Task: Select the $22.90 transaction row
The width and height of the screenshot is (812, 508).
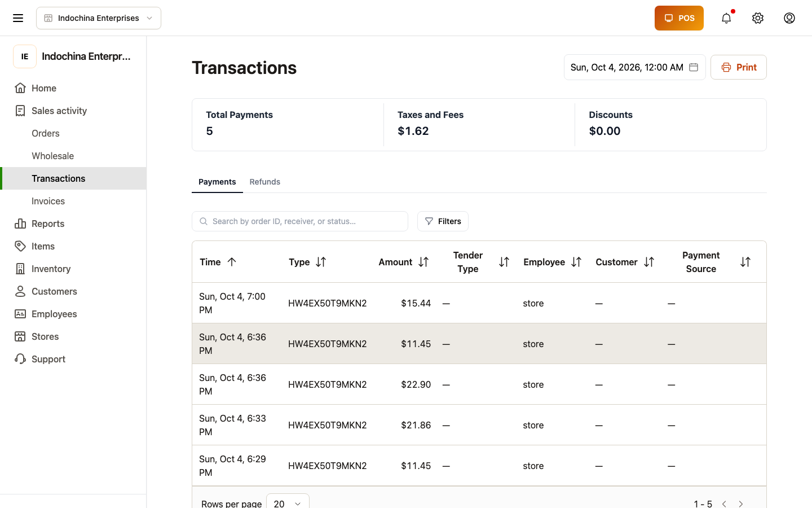Action: pos(479,384)
